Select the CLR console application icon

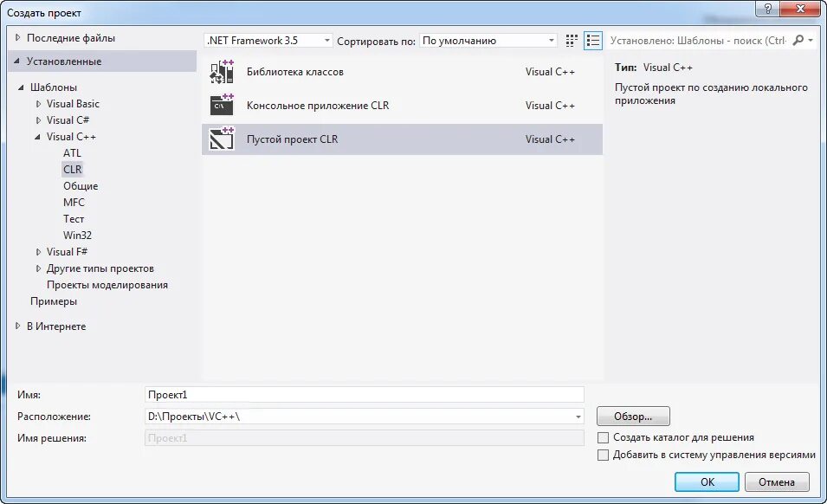point(222,105)
